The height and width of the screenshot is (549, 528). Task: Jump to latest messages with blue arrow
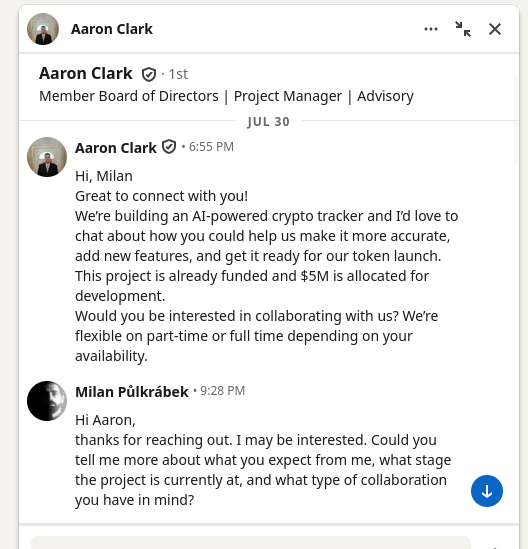487,491
